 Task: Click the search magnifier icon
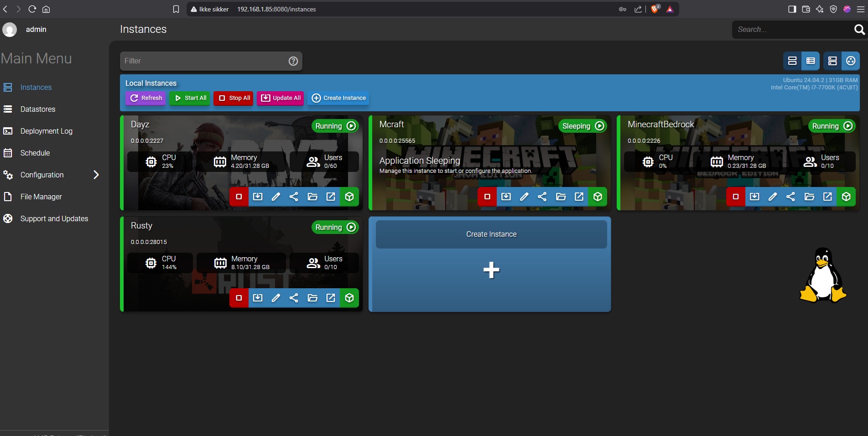point(859,30)
